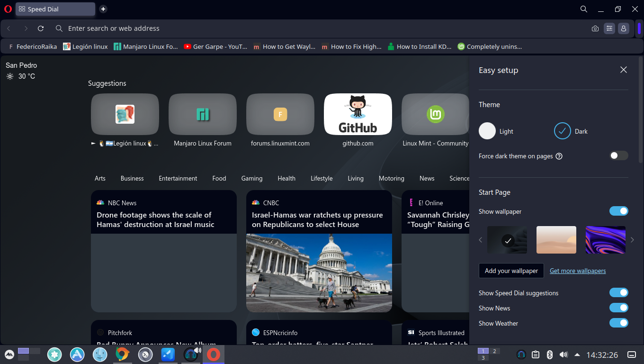
Task: Open the NBC News drone footage article
Action: pos(164,251)
